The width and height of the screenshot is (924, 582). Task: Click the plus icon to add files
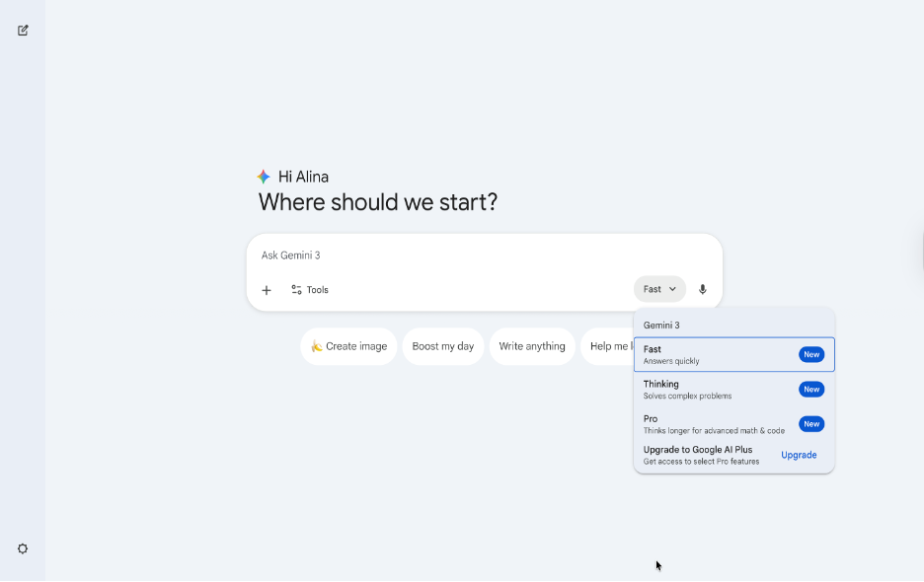pos(267,290)
